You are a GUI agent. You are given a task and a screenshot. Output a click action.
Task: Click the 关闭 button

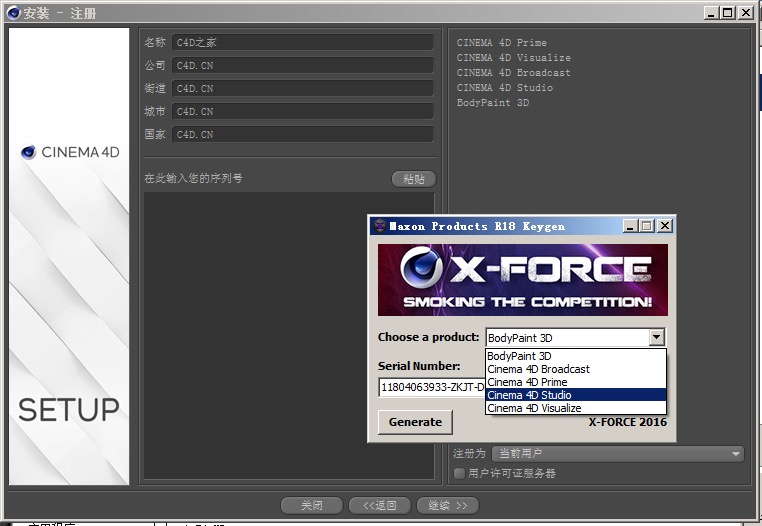point(312,505)
